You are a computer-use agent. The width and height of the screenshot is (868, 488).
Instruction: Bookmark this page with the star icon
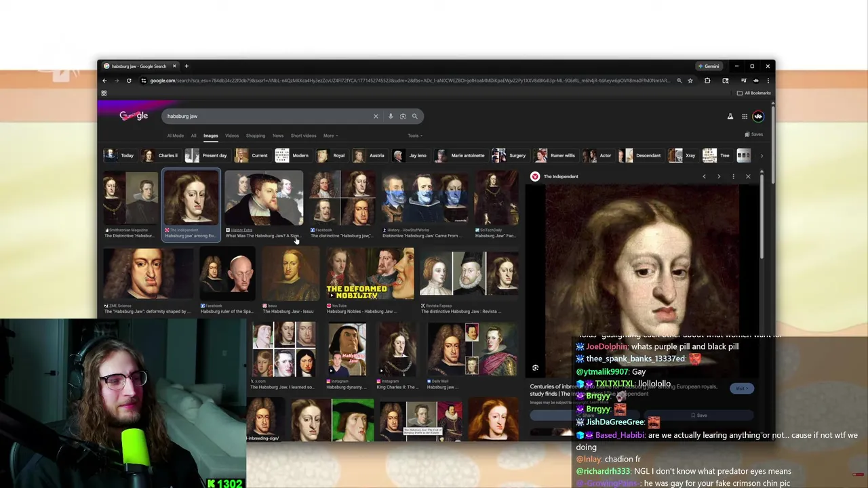point(690,81)
